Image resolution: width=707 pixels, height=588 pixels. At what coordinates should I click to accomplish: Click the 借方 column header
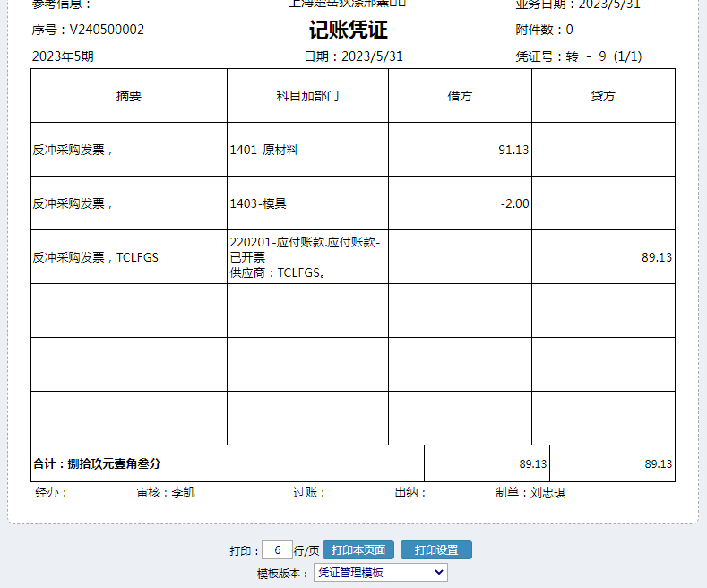click(x=460, y=96)
